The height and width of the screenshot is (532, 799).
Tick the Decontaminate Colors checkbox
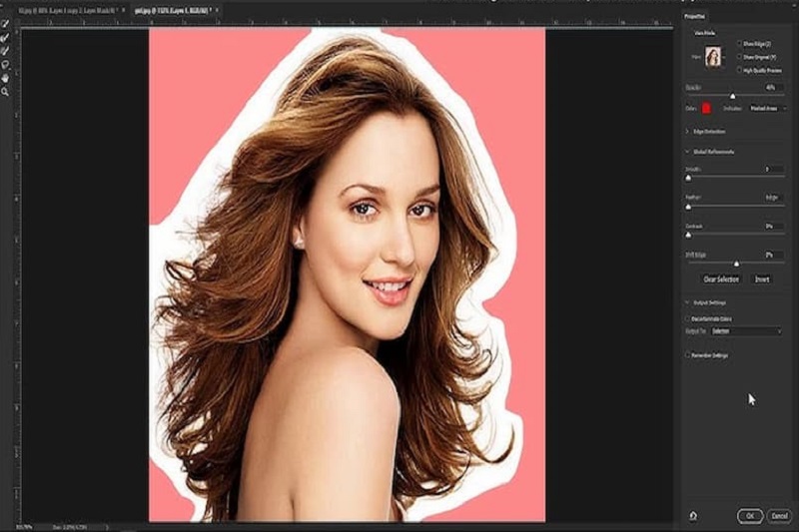point(687,318)
